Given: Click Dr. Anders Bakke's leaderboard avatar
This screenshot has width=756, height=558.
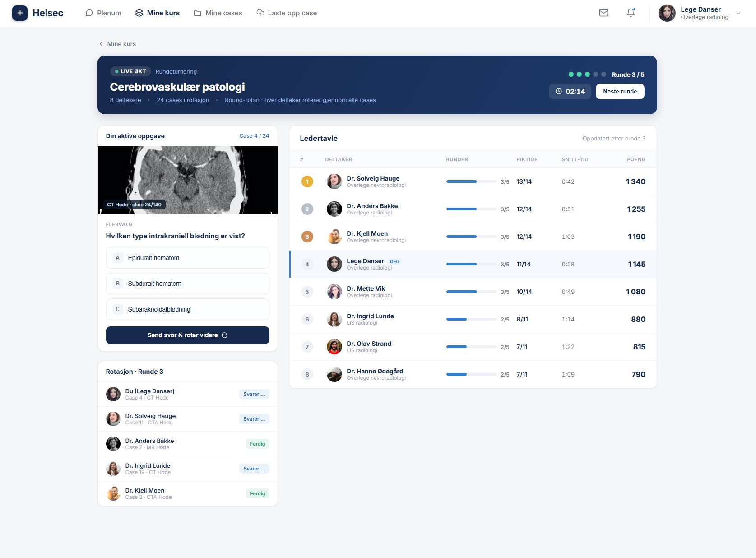Looking at the screenshot, I should (x=334, y=209).
